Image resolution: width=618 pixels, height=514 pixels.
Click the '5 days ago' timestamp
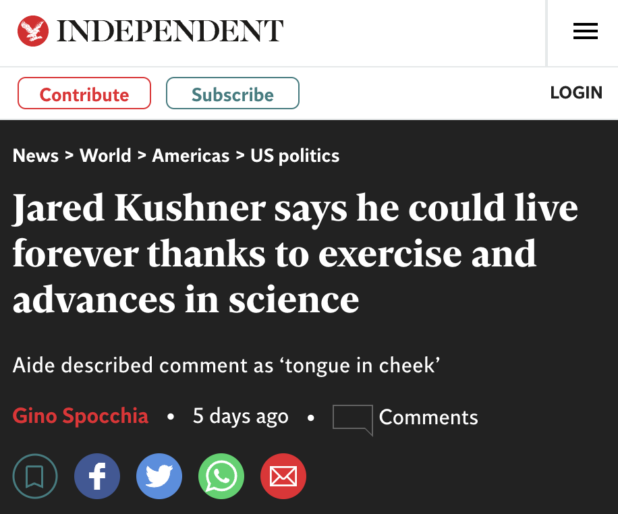click(240, 416)
